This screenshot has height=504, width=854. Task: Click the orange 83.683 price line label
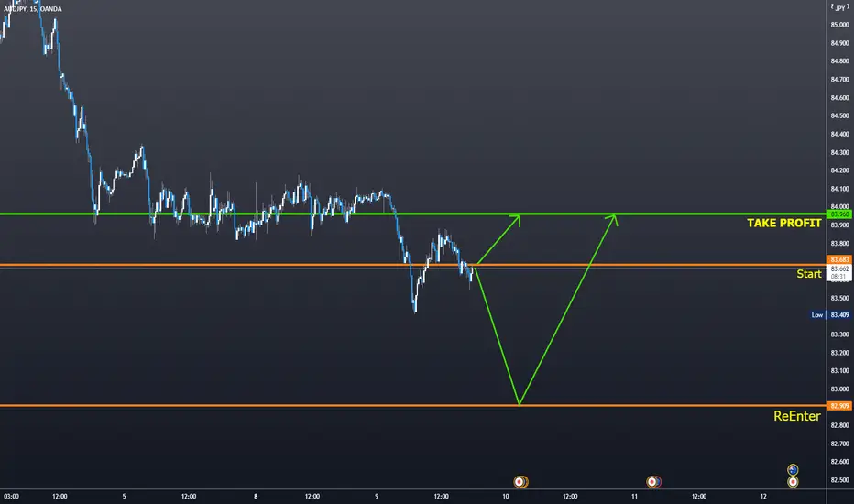click(839, 259)
